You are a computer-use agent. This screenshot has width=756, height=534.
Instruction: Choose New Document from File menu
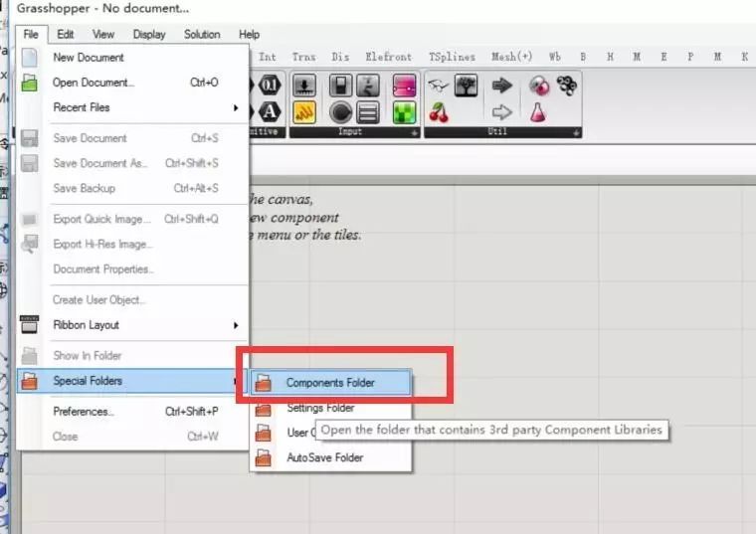pyautogui.click(x=132, y=58)
